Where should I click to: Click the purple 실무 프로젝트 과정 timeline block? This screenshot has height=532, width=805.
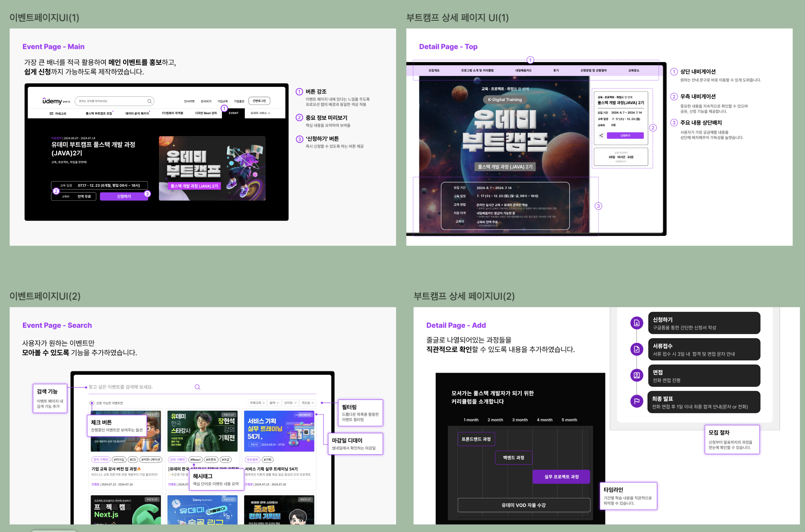click(561, 477)
